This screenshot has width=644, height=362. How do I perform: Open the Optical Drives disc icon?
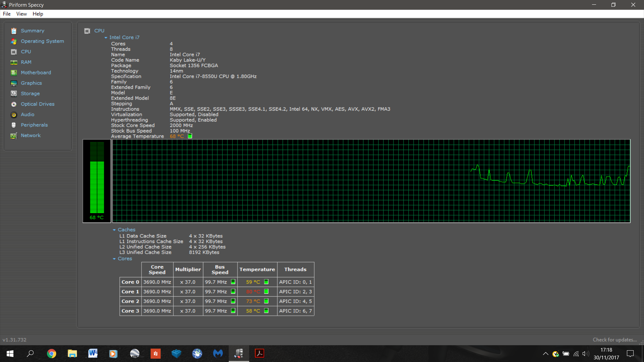click(14, 104)
